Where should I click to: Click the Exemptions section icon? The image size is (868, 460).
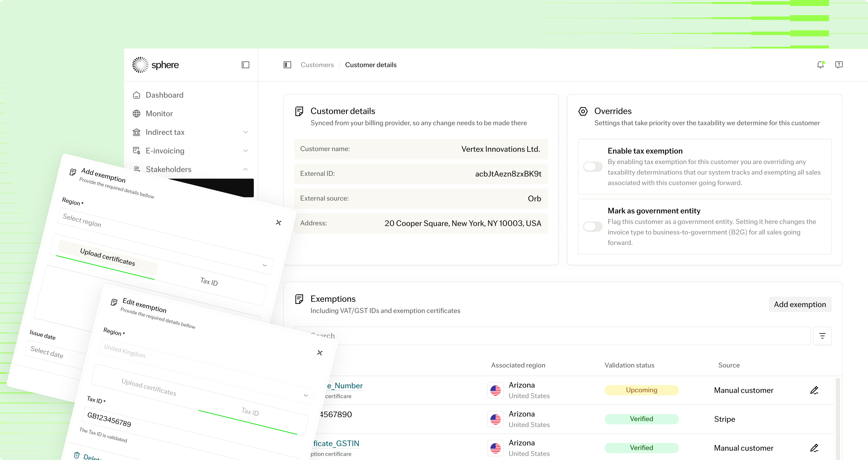pyautogui.click(x=299, y=299)
